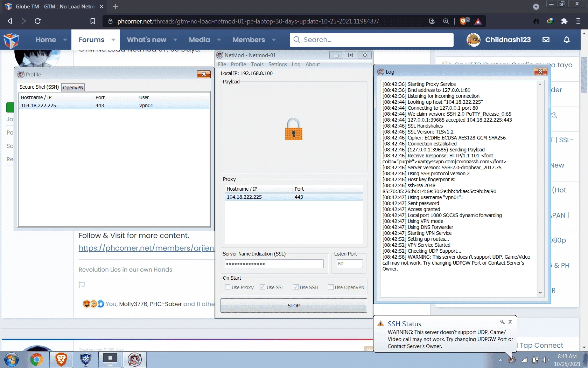Viewport: 588px width, 368px height.
Task: Open the NetMod Log menu
Action: (296, 64)
